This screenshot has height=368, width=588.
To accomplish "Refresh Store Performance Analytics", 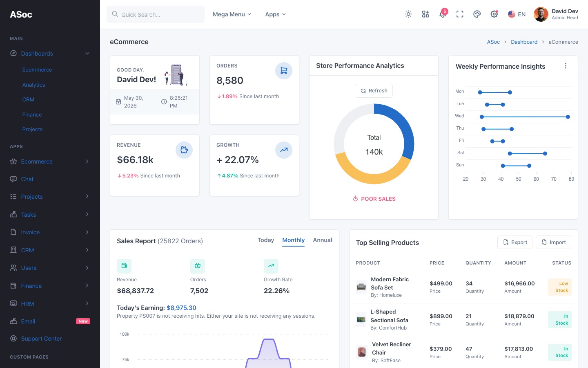I will (374, 91).
